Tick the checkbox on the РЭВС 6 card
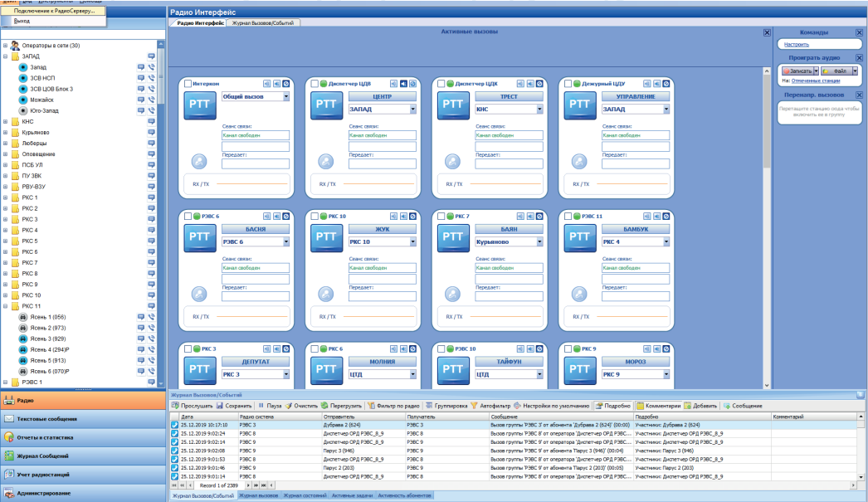The image size is (868, 502). 188,217
